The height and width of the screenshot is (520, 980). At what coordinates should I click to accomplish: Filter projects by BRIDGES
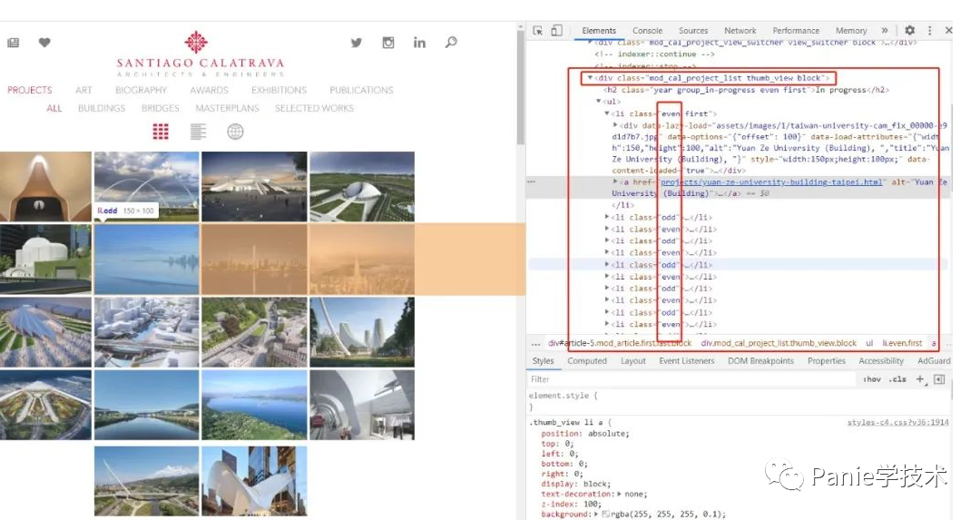(x=160, y=108)
